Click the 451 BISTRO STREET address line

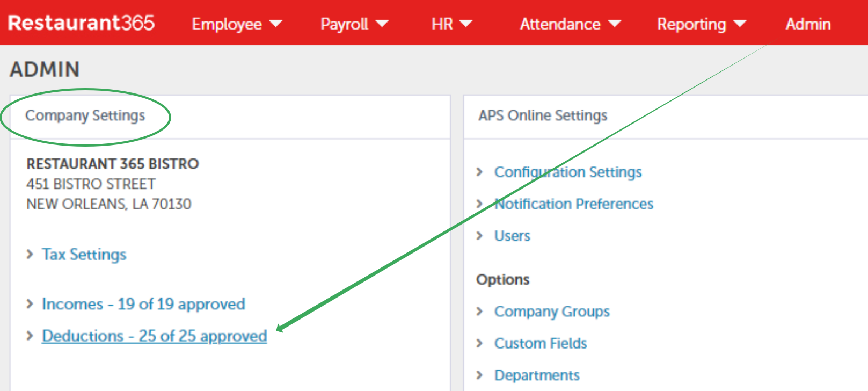(x=91, y=184)
